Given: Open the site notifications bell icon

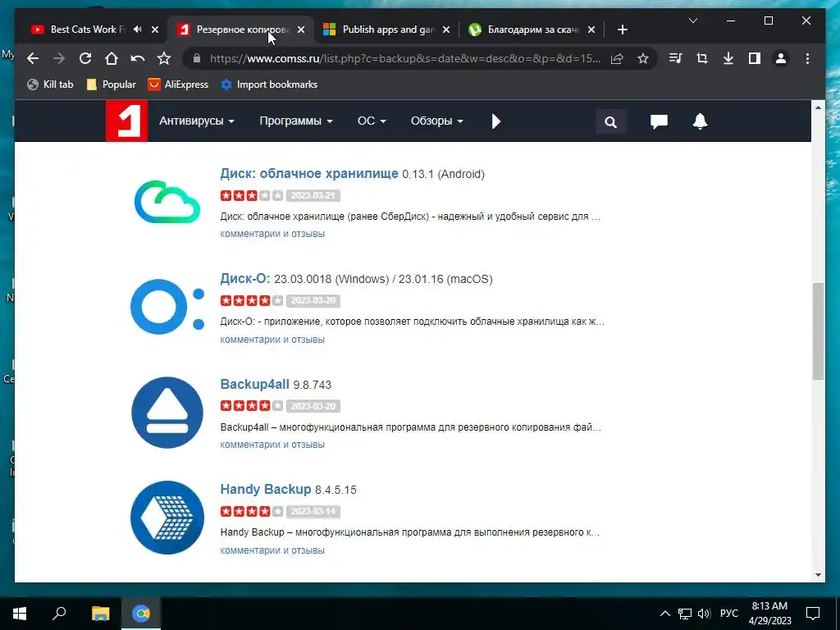Looking at the screenshot, I should pos(701,121).
